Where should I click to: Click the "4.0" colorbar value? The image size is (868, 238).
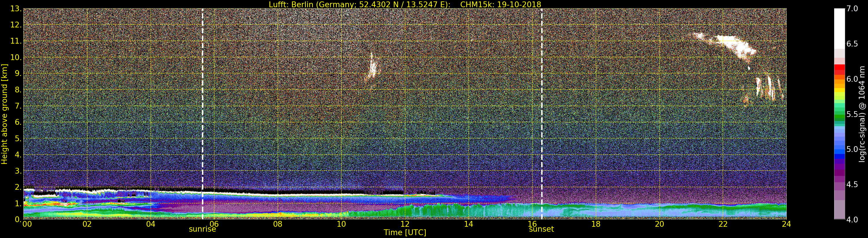(852, 220)
